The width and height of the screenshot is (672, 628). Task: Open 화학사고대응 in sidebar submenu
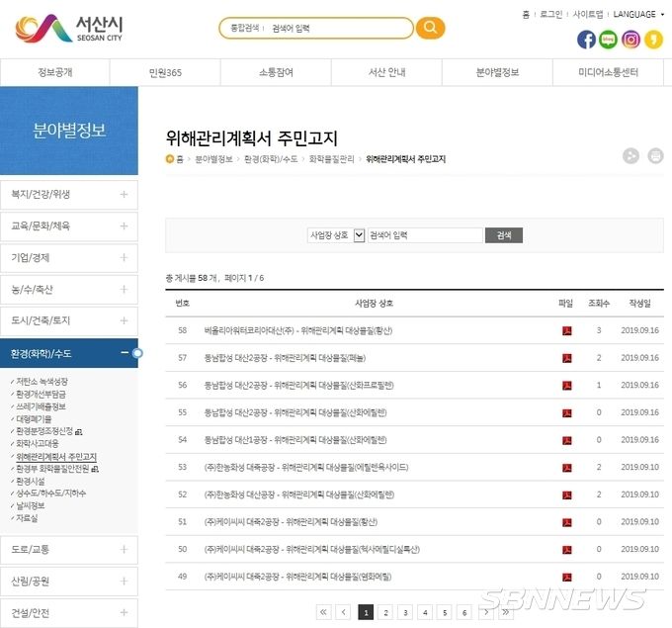point(38,443)
